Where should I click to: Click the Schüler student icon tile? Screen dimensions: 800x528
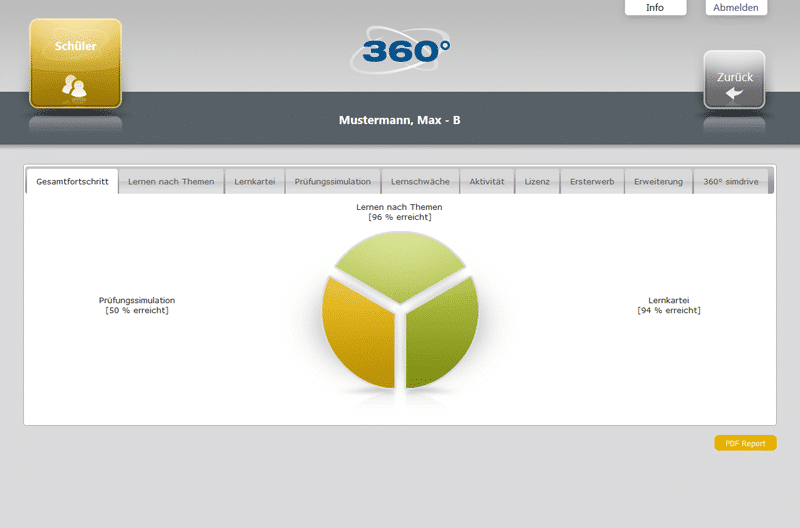(x=75, y=64)
